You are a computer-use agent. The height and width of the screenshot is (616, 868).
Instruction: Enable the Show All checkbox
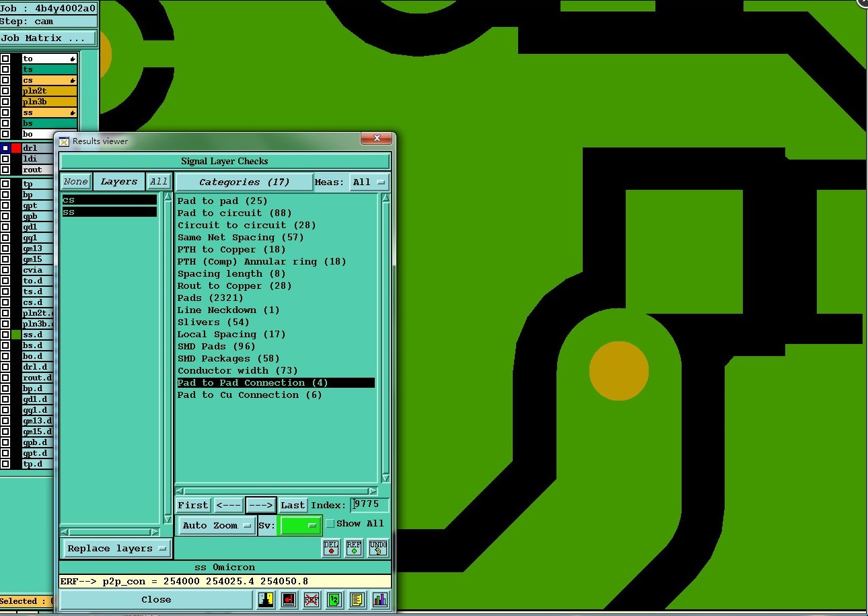point(330,523)
